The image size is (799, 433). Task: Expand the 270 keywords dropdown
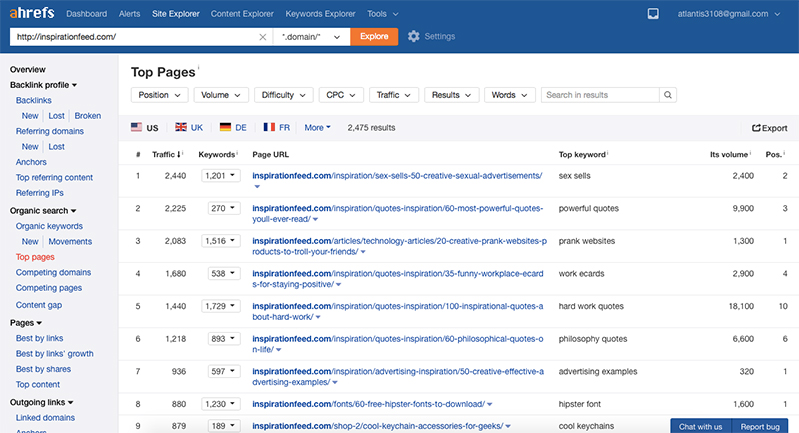[224, 208]
